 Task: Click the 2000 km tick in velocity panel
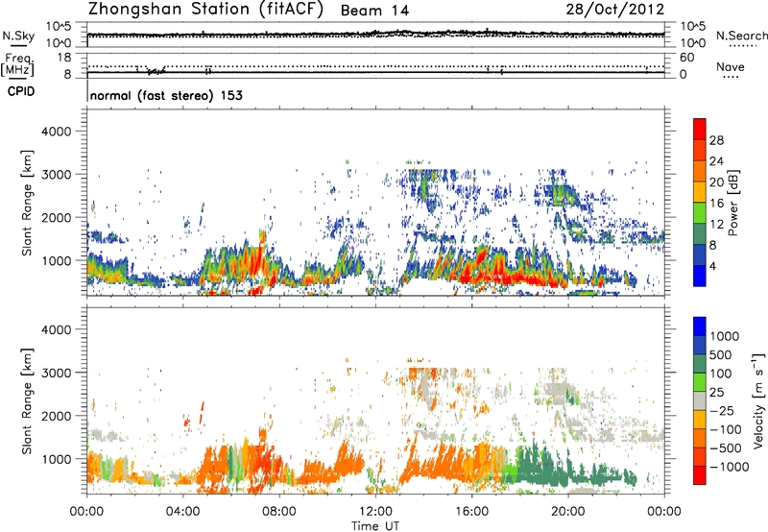[x=57, y=416]
